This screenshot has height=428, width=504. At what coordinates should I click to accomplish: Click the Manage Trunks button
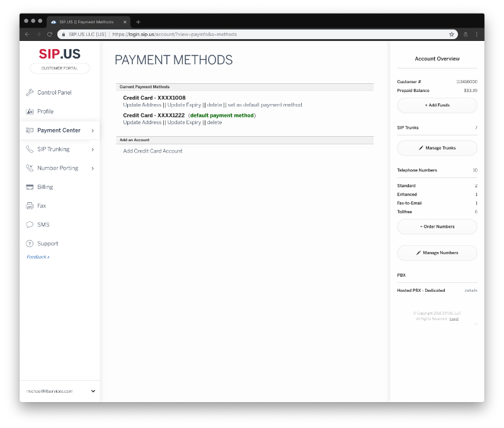tap(437, 148)
